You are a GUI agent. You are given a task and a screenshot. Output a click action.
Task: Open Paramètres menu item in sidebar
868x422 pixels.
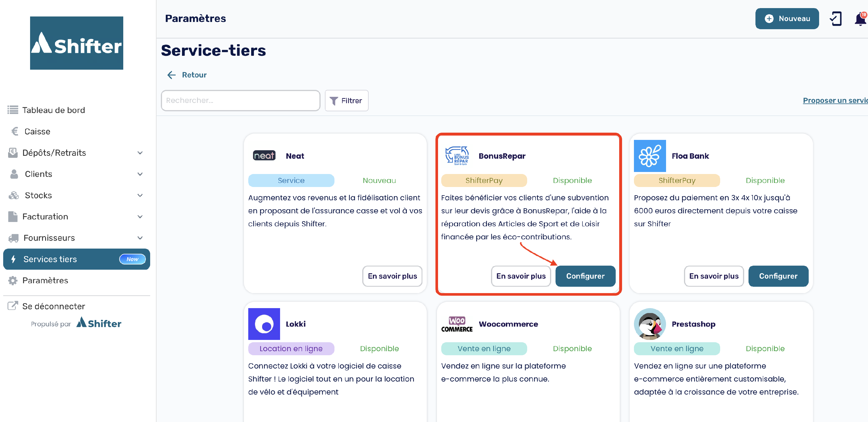point(76,280)
